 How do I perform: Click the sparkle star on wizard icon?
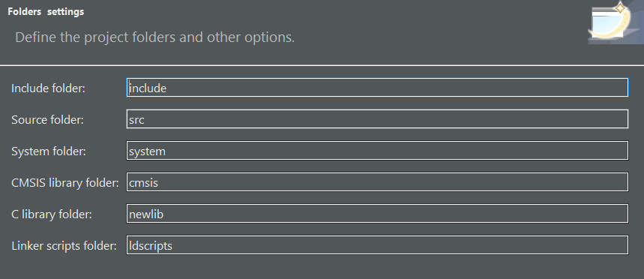pyautogui.click(x=620, y=7)
